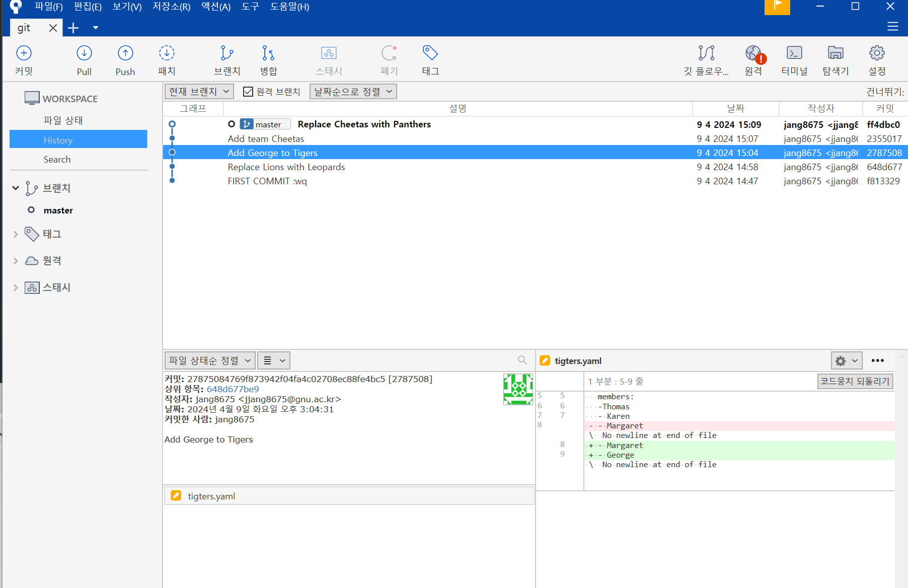Viewport: 908px width, 588px height.
Task: Open 설정 (Settings) from the toolbar
Action: pos(877,59)
